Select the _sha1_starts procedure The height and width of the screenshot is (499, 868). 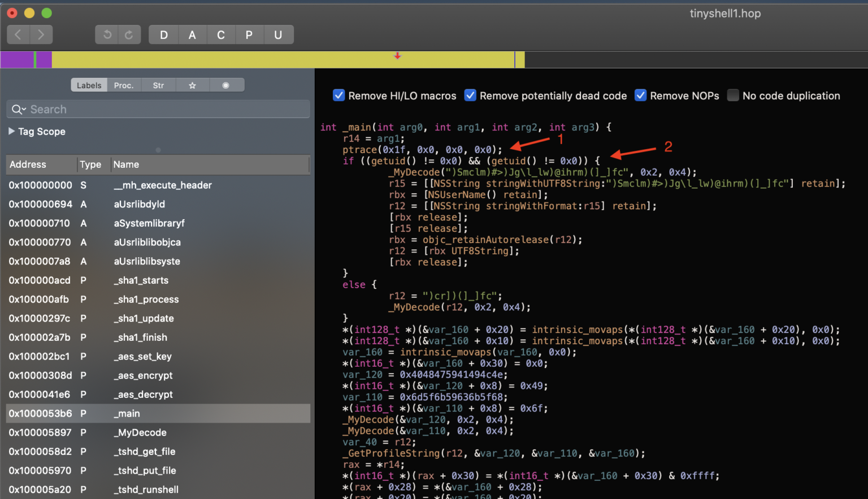click(158, 280)
